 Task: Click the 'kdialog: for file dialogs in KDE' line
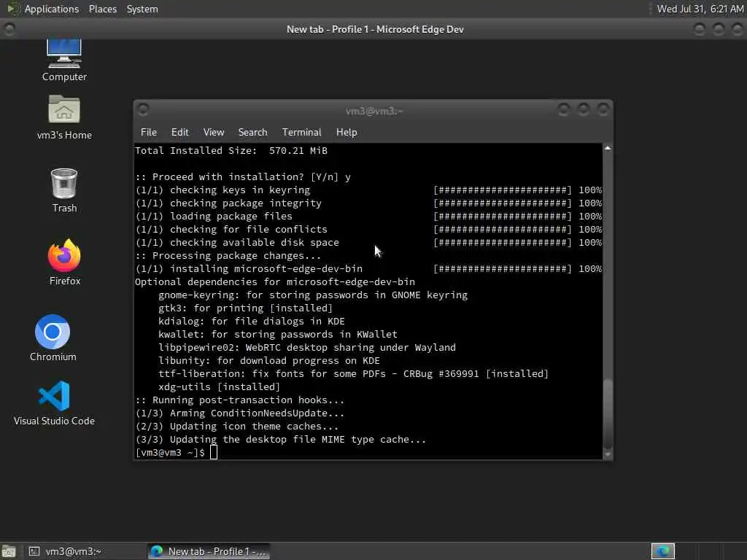coord(252,321)
